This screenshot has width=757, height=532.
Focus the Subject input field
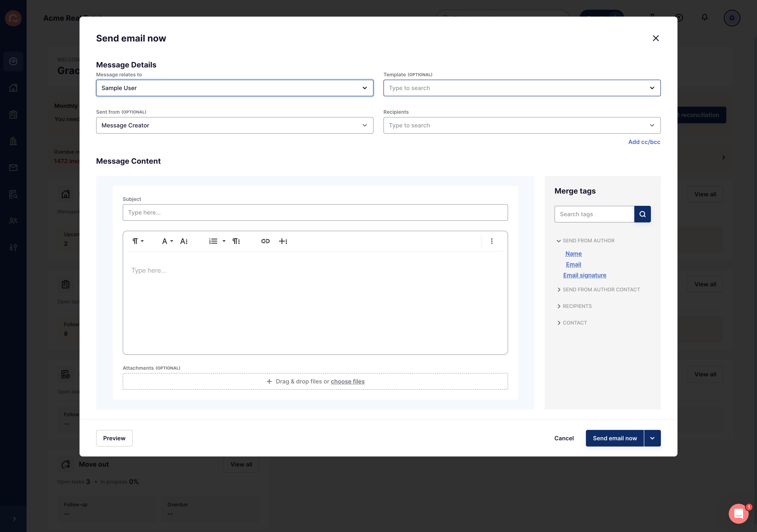(x=315, y=212)
